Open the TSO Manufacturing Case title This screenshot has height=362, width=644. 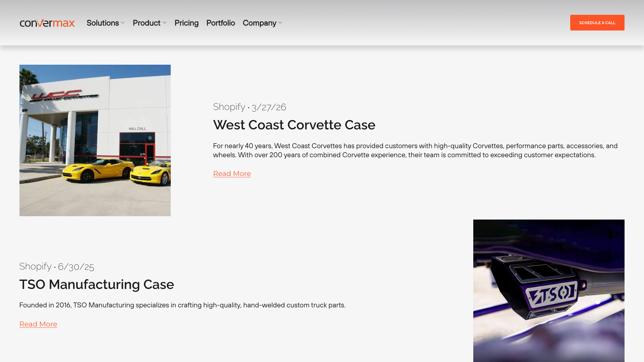[x=97, y=284]
